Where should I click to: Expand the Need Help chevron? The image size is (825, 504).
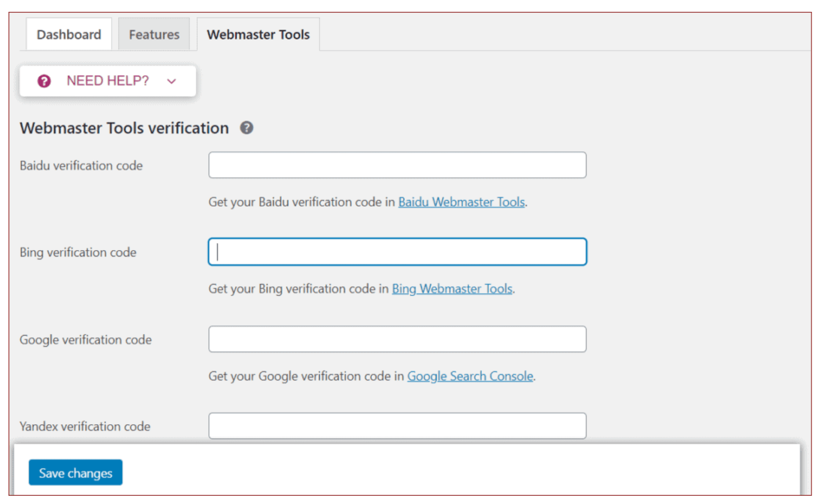click(x=171, y=81)
